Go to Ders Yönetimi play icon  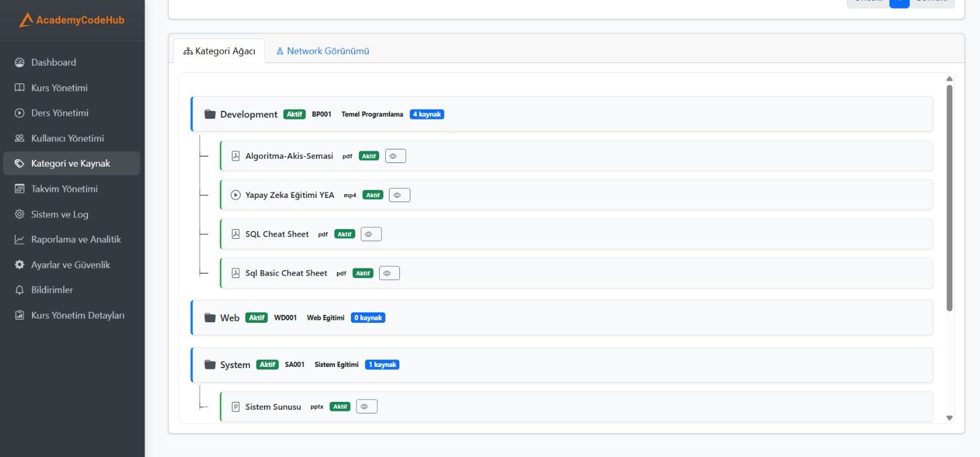(x=20, y=113)
